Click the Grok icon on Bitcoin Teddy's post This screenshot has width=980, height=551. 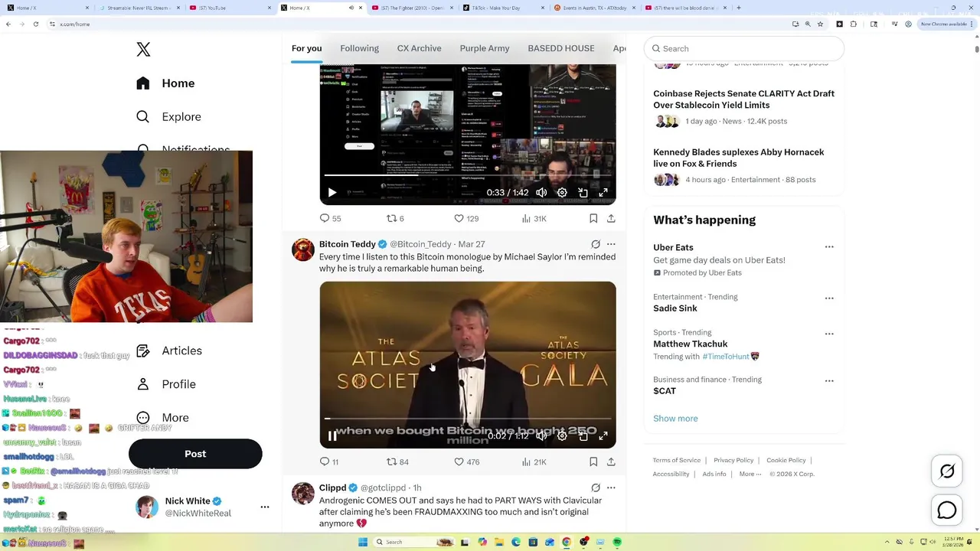coord(596,244)
